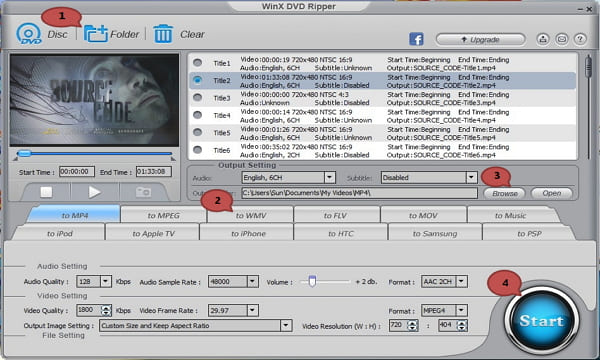Clear the title list with trash icon
The height and width of the screenshot is (360, 600).
(163, 34)
